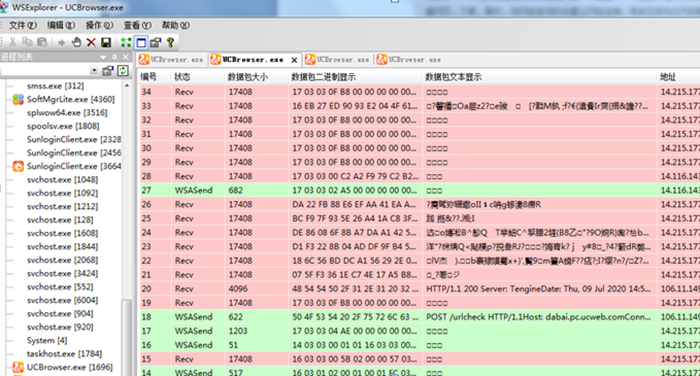Select svchost.exe [6004] process

(62, 300)
